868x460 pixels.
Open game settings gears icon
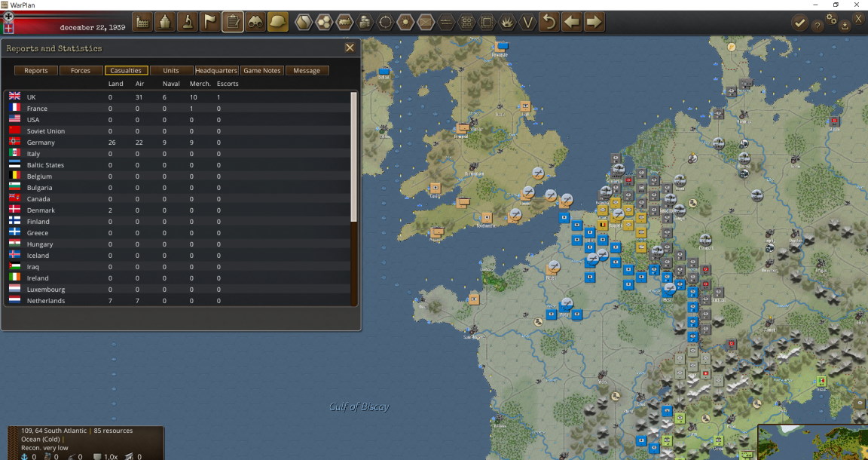(832, 19)
